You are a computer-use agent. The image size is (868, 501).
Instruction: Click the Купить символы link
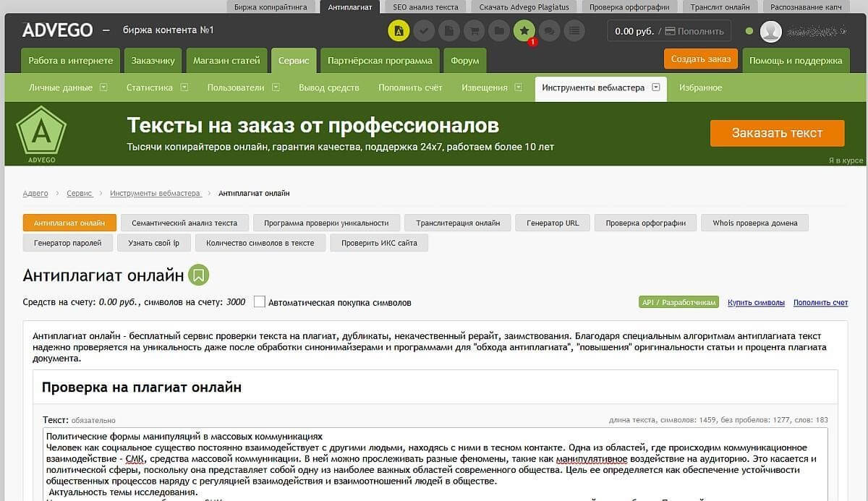756,302
